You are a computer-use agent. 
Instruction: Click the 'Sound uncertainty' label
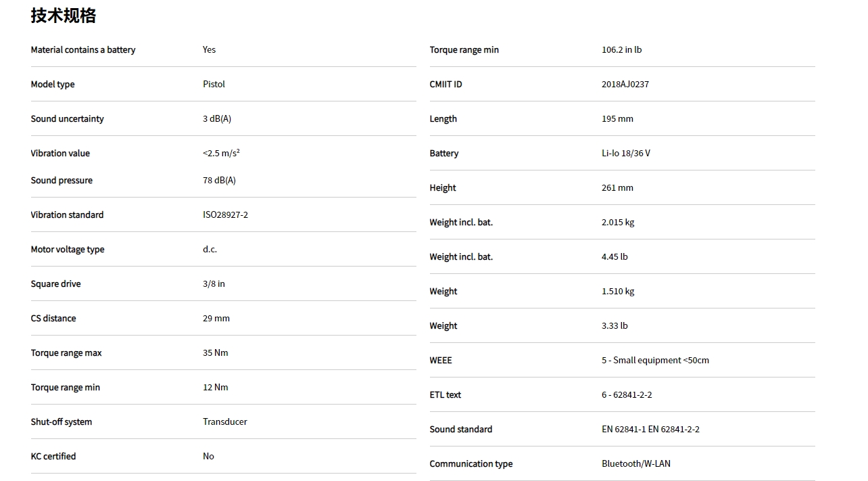67,119
